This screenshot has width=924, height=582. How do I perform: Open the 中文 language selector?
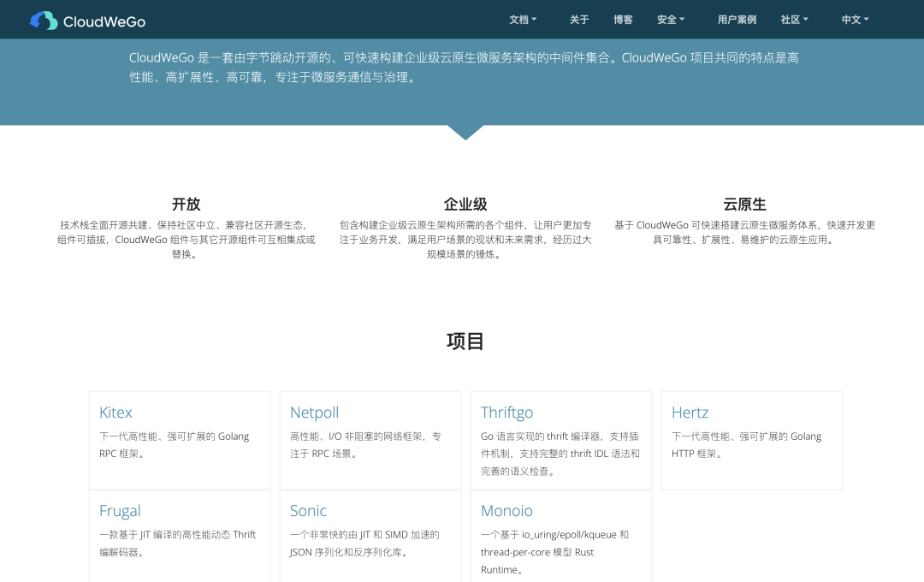tap(855, 20)
